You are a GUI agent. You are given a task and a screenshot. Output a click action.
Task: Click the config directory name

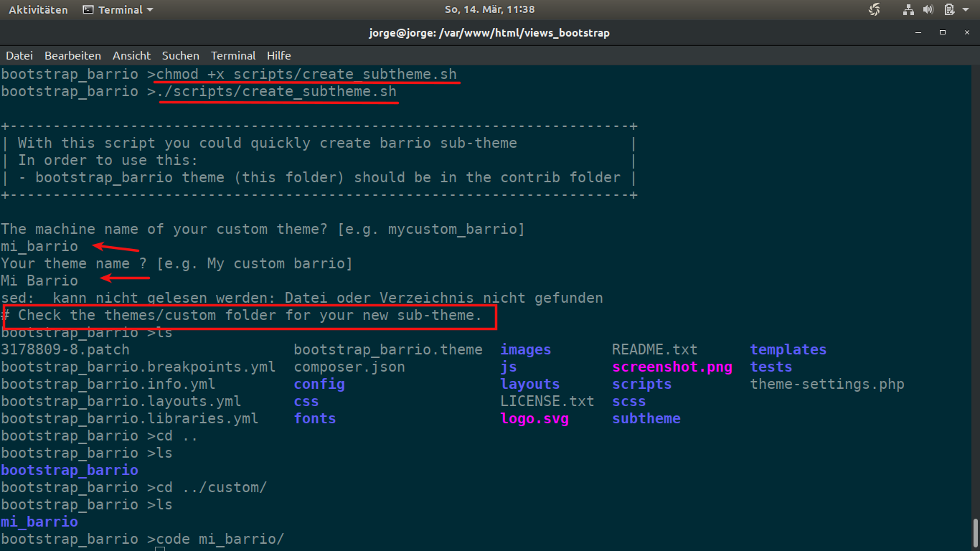[x=319, y=384]
